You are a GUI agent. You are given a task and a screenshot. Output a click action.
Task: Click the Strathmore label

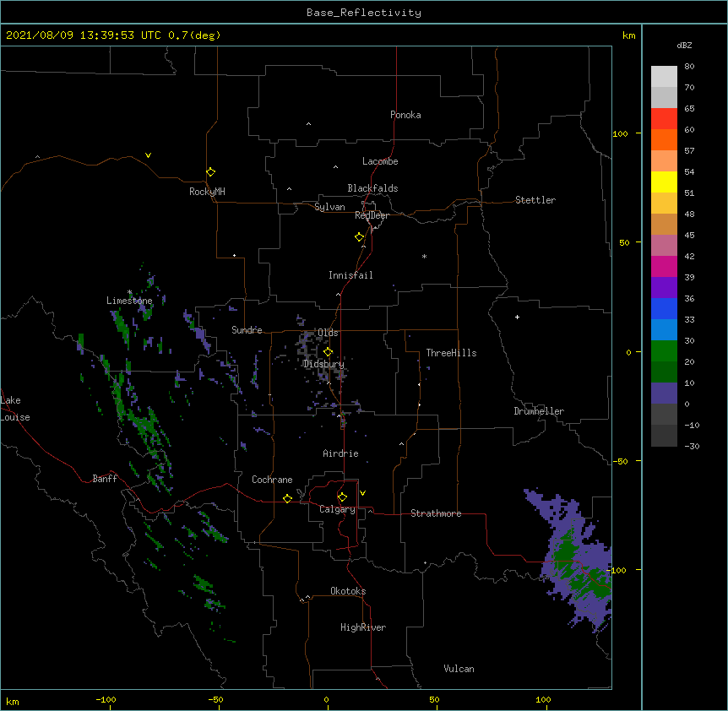pyautogui.click(x=436, y=513)
